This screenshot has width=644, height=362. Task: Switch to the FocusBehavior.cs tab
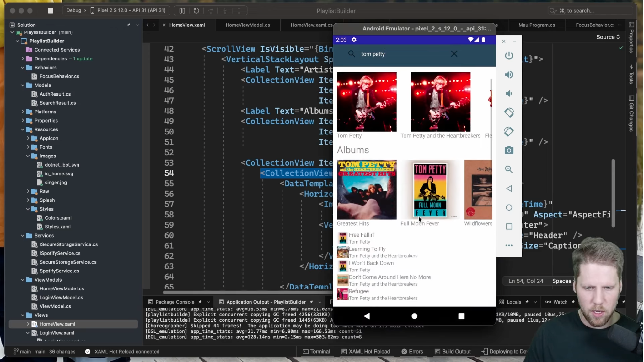point(594,25)
